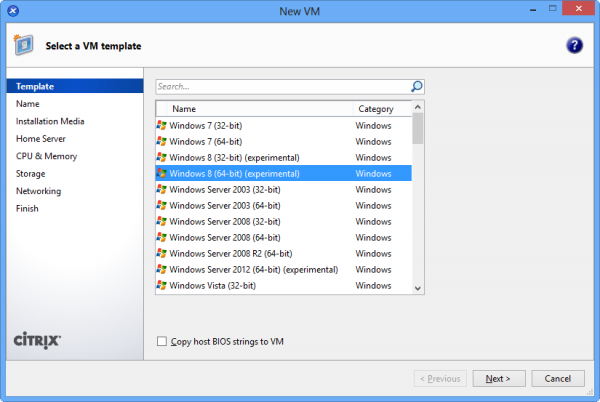Image resolution: width=600 pixels, height=402 pixels.
Task: Sort templates by Category column header
Action: pyautogui.click(x=382, y=109)
